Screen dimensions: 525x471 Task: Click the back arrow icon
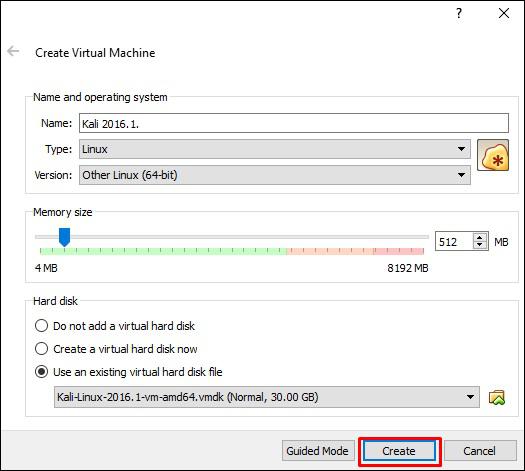point(13,51)
